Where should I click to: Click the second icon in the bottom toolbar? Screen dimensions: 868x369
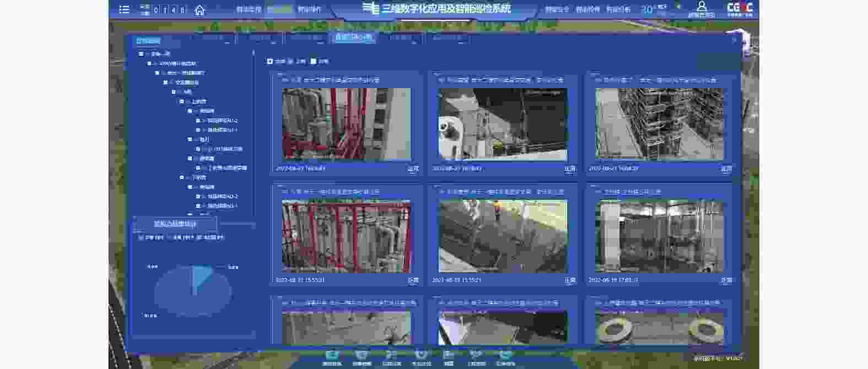362,355
